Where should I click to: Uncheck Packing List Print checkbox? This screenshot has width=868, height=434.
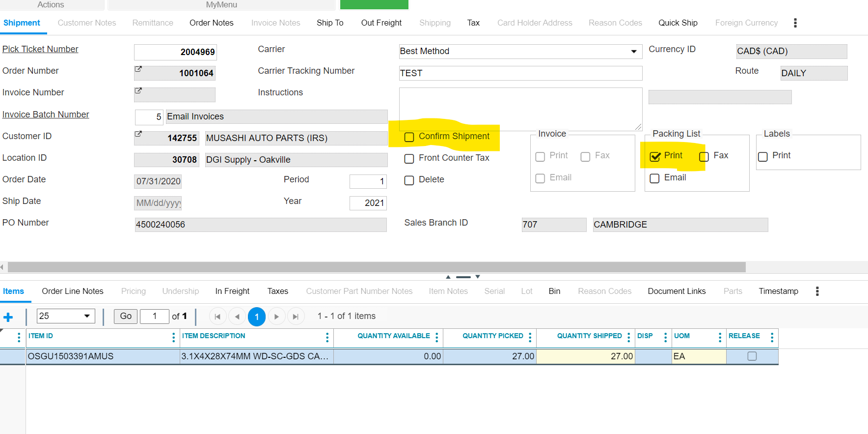click(x=655, y=156)
